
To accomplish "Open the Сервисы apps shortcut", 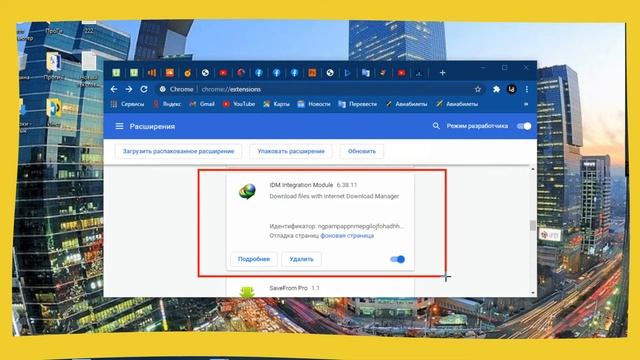I will (127, 104).
